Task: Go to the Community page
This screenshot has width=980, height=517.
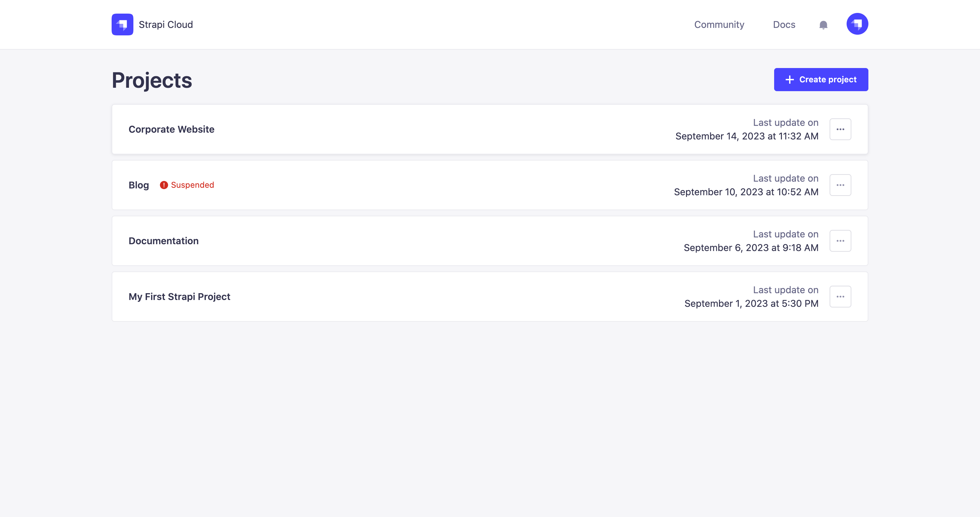Action: coord(719,24)
